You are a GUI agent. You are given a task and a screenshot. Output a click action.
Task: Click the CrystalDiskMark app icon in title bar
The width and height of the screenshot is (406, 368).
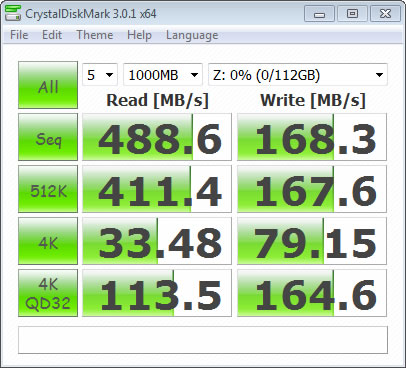click(13, 14)
